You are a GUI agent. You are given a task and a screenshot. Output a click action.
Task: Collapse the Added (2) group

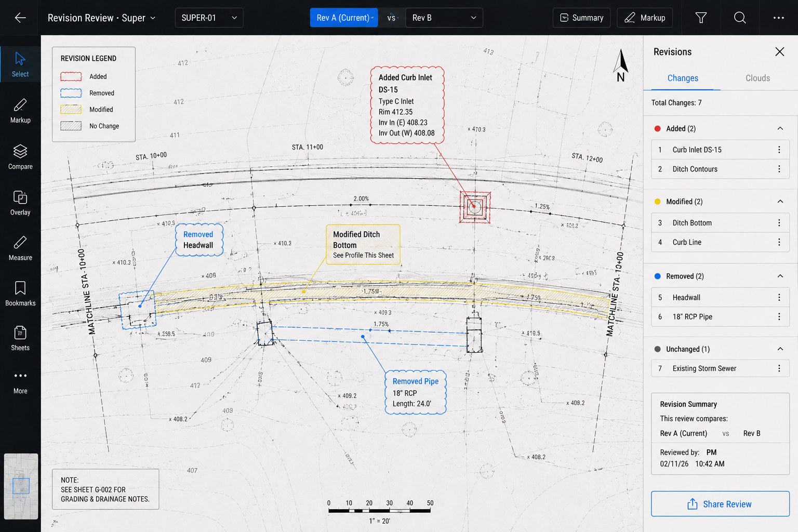(x=780, y=128)
